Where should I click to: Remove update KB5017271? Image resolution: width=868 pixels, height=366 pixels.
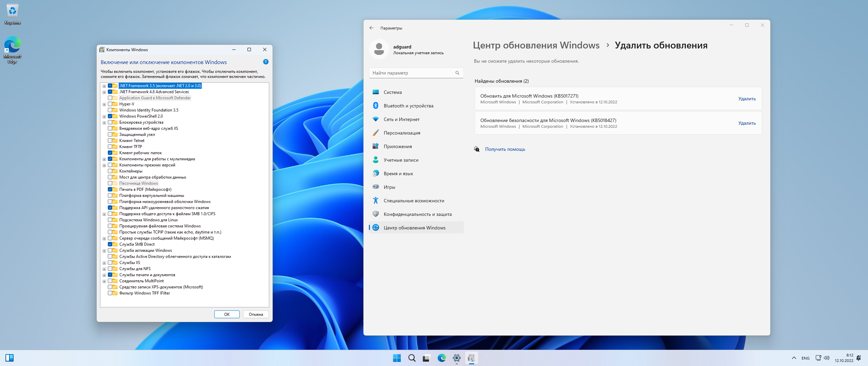pos(747,99)
